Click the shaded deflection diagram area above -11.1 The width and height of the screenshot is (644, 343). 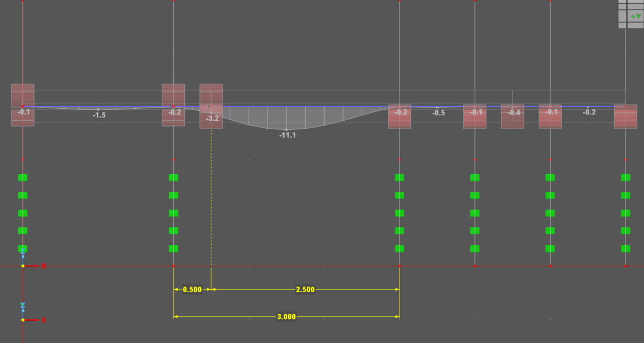point(286,118)
